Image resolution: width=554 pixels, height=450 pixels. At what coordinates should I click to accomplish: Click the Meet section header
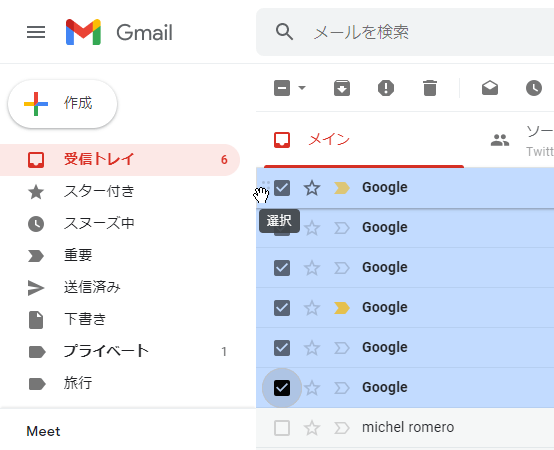pyautogui.click(x=43, y=431)
